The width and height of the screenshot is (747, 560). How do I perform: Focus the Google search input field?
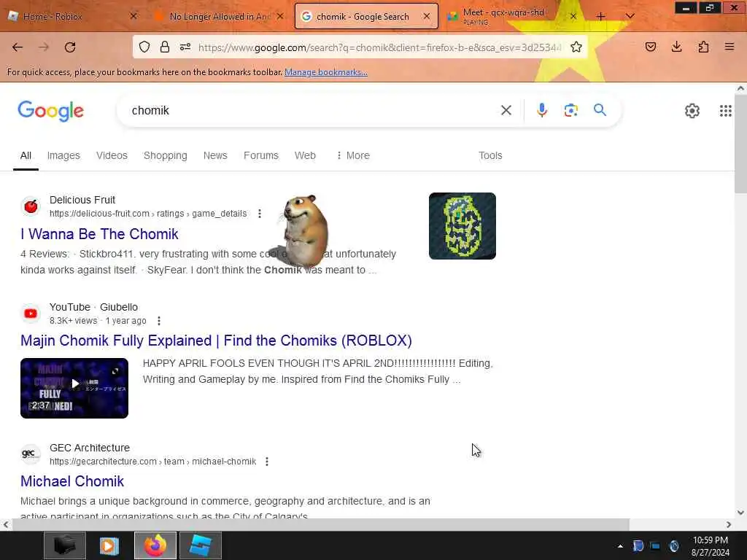tap(309, 111)
